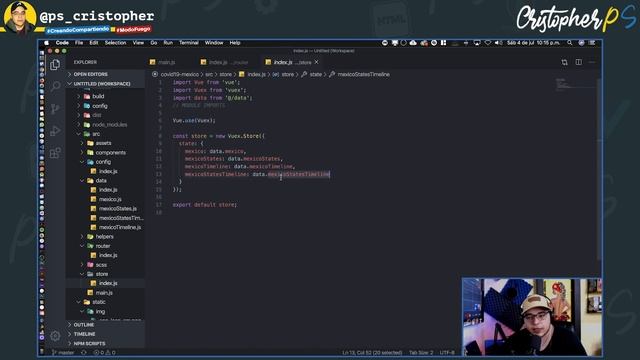Click the Tab Size status bar item

pyautogui.click(x=421, y=353)
